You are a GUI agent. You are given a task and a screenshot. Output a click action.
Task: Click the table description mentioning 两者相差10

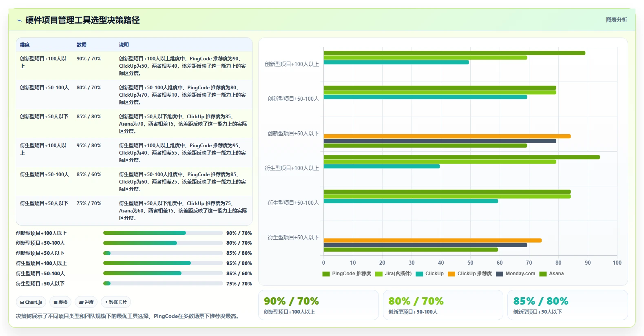coord(183,95)
